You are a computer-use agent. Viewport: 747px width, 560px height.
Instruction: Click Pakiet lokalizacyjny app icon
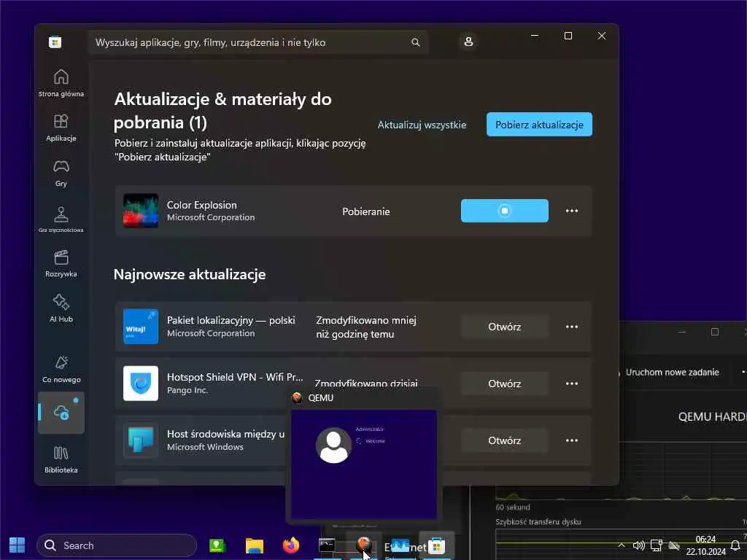click(x=141, y=326)
